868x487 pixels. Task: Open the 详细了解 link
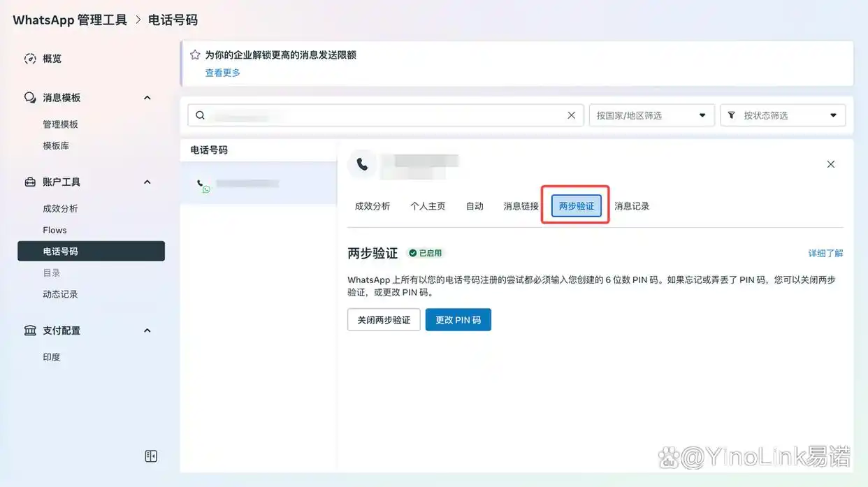826,253
